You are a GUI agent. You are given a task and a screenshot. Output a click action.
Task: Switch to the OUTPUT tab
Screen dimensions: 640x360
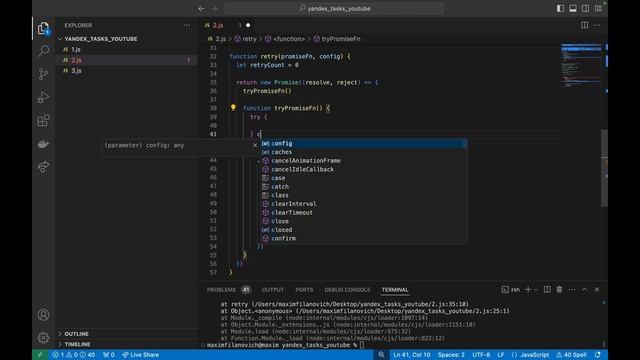tap(273, 290)
